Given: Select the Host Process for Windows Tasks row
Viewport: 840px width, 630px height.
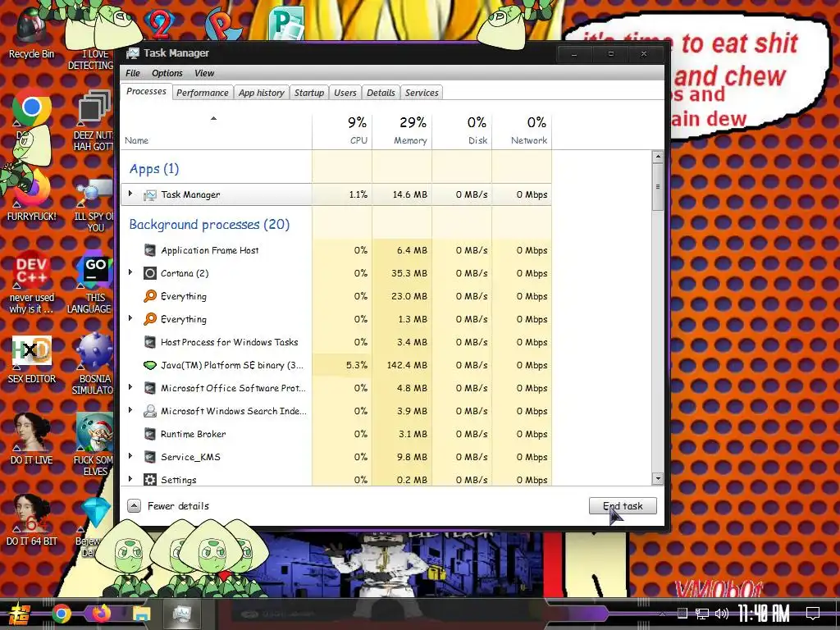Looking at the screenshot, I should (x=336, y=342).
